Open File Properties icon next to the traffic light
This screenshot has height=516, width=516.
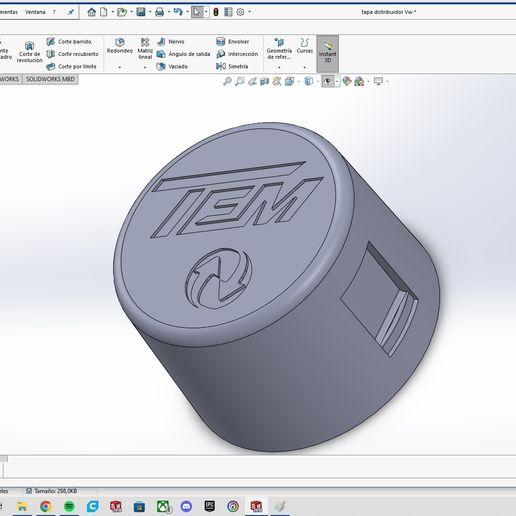coord(228,12)
